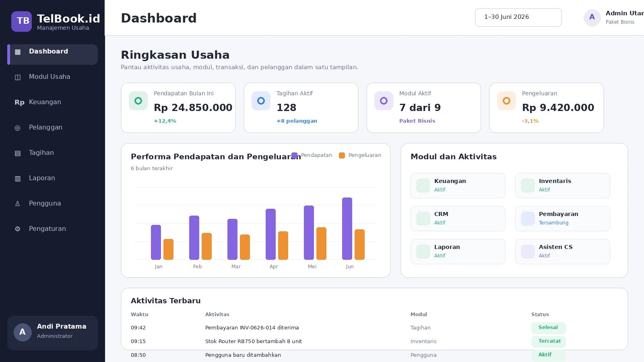Click the Tercatat status badge
644x362 pixels.
point(549,341)
